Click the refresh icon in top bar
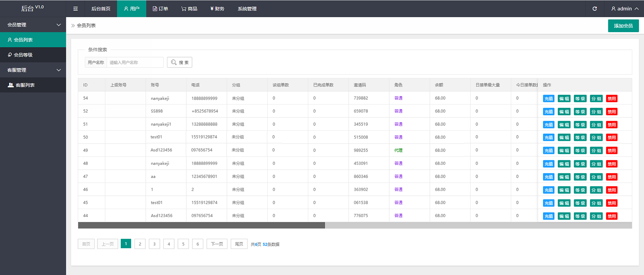Viewport: 644px width, 275px height. tap(594, 8)
